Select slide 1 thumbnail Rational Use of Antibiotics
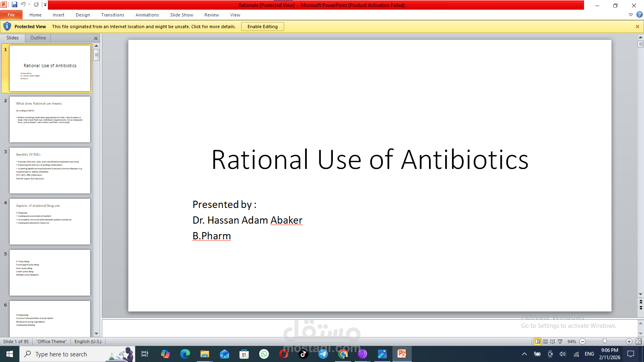 pyautogui.click(x=50, y=68)
